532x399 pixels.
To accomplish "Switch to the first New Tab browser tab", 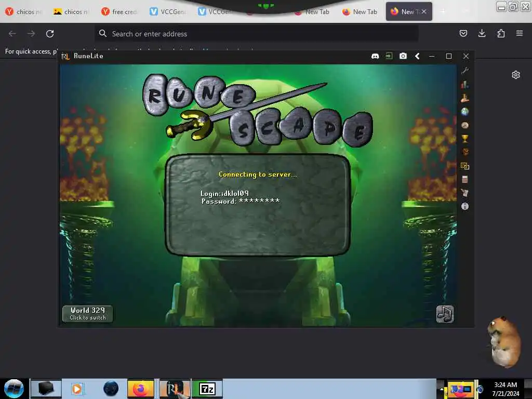I will 312,11.
